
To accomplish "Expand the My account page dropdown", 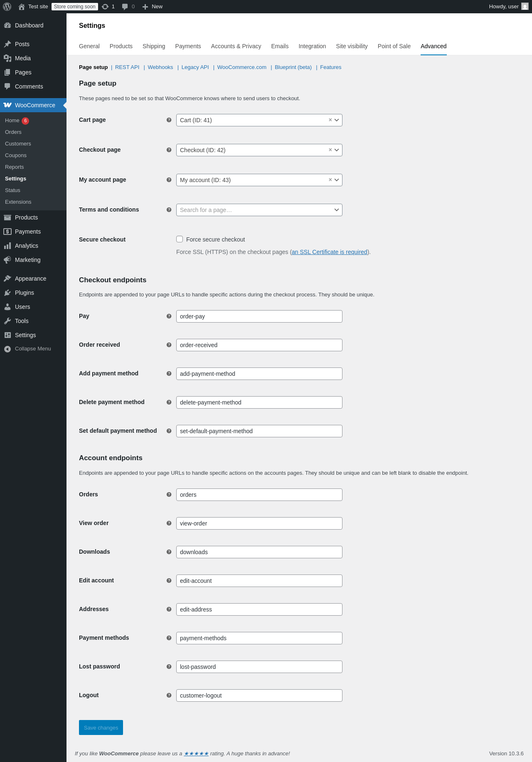I will tap(337, 180).
